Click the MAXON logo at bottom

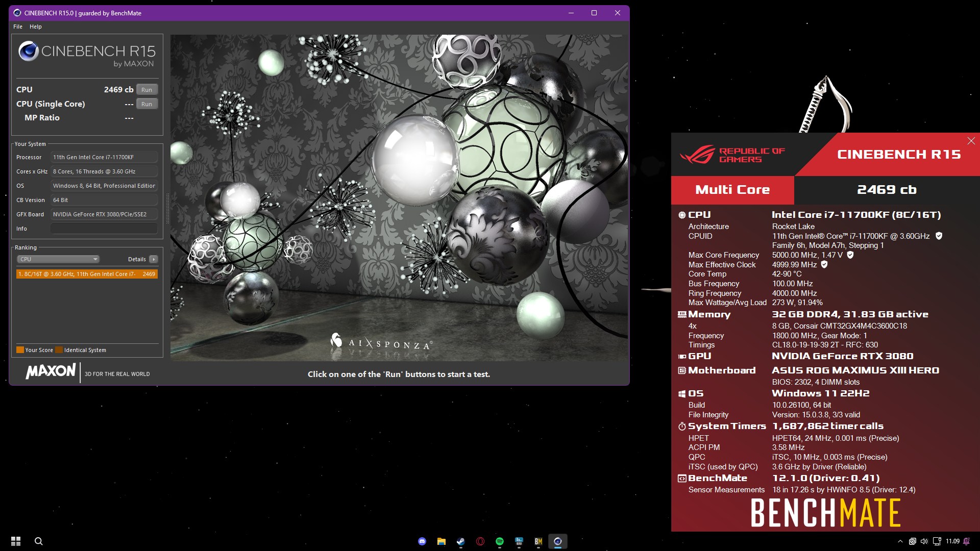tap(51, 371)
